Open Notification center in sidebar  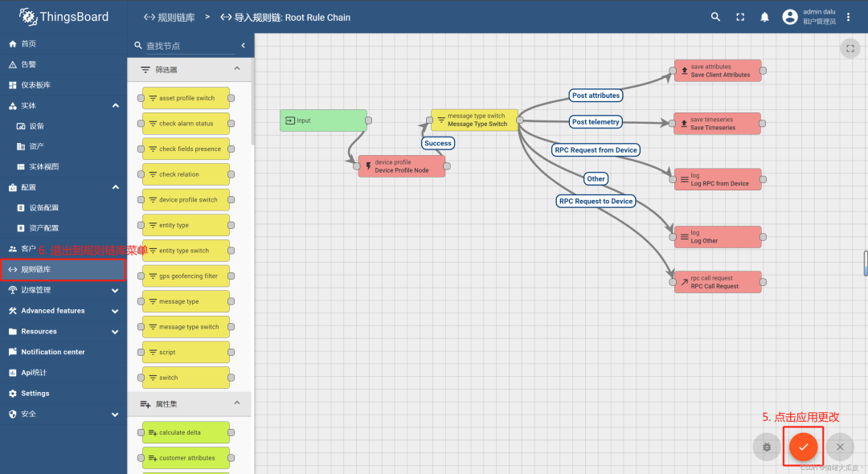click(52, 352)
